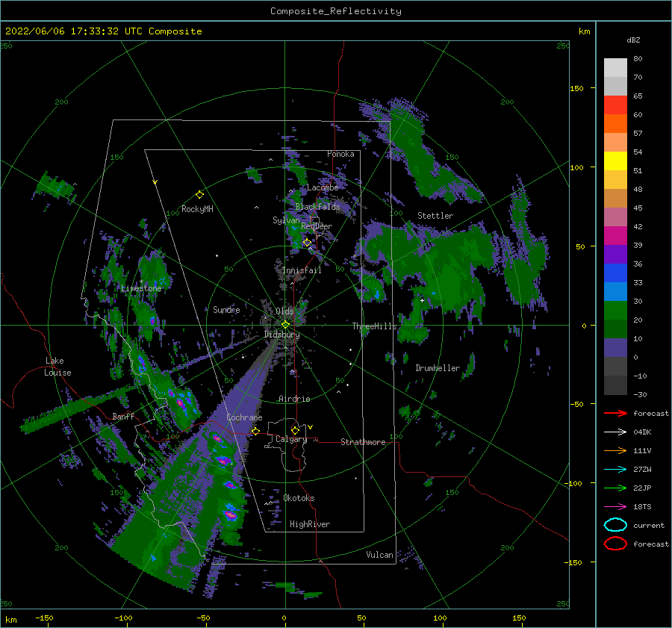
Task: Click the Innisfail label
Action: click(x=302, y=270)
